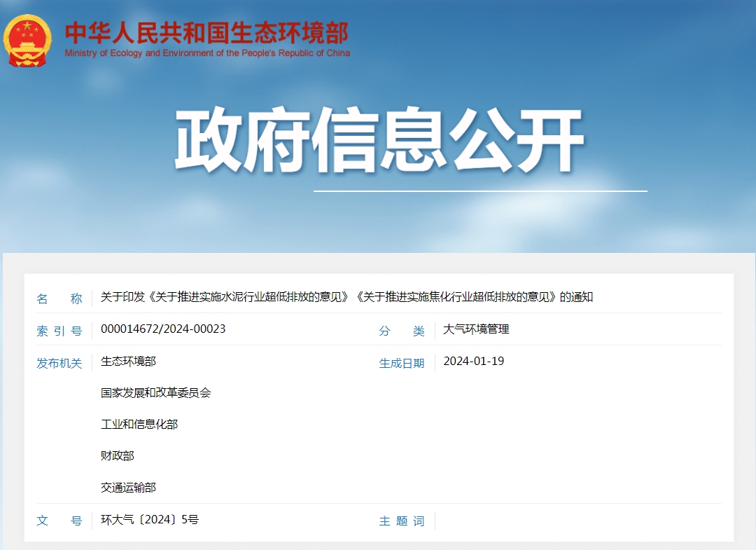The height and width of the screenshot is (550, 756).
Task: Click the 政府信息公开 banner title
Action: (x=379, y=140)
